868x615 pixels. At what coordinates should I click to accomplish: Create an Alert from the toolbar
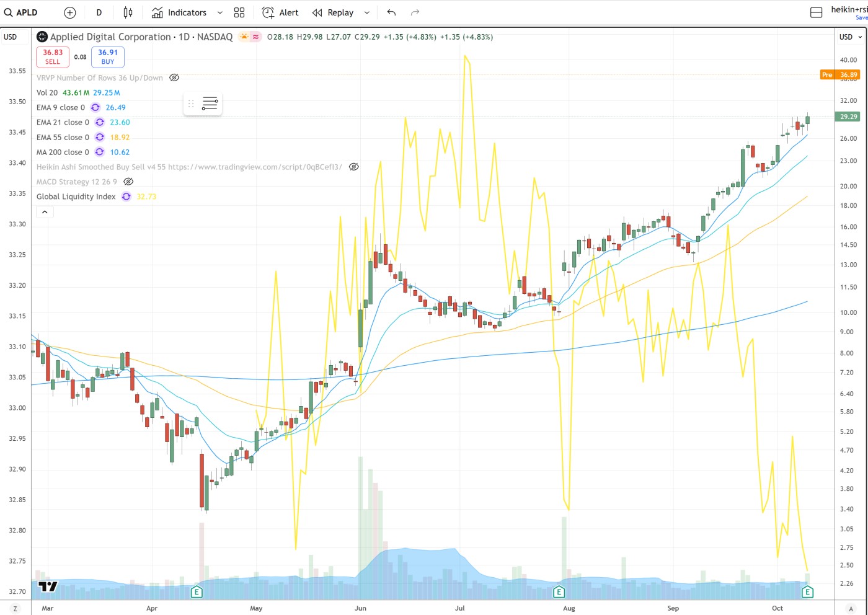coord(280,12)
